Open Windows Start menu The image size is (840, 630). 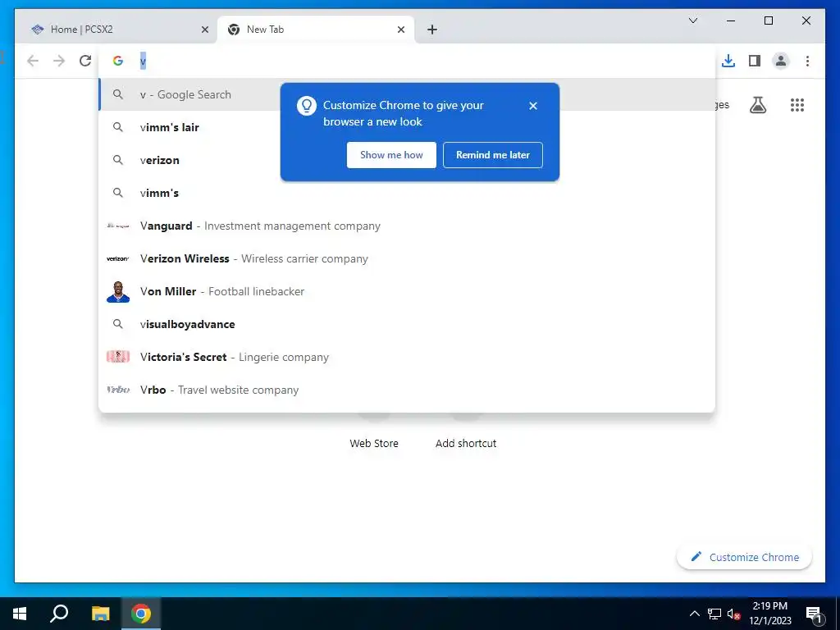pyautogui.click(x=20, y=614)
